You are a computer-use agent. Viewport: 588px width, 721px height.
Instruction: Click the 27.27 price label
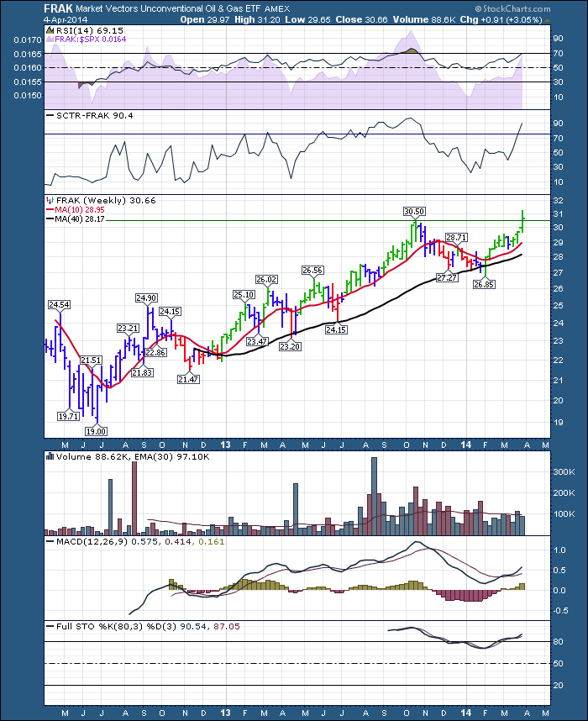447,277
